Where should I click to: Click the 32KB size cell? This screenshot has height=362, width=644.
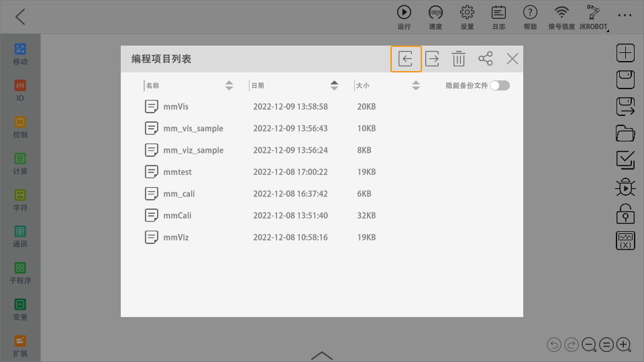[366, 215]
